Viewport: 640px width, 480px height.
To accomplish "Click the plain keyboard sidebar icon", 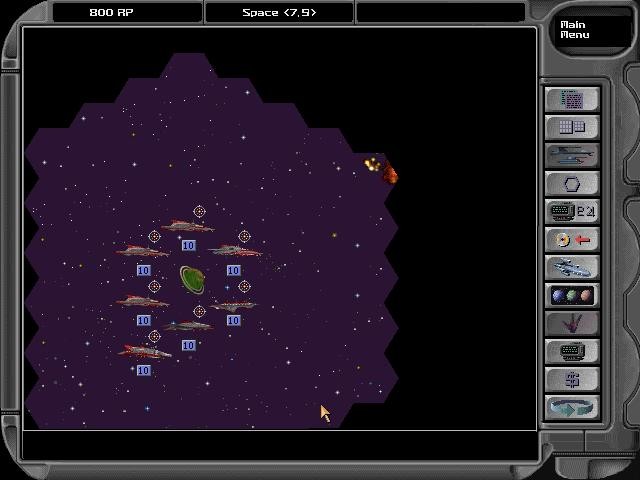I will (572, 352).
